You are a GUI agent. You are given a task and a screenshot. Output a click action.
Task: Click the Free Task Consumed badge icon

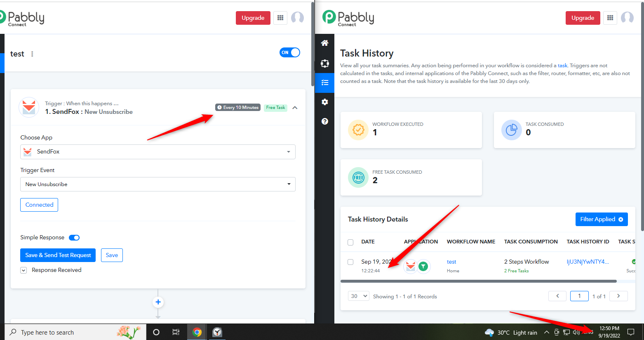pos(358,177)
